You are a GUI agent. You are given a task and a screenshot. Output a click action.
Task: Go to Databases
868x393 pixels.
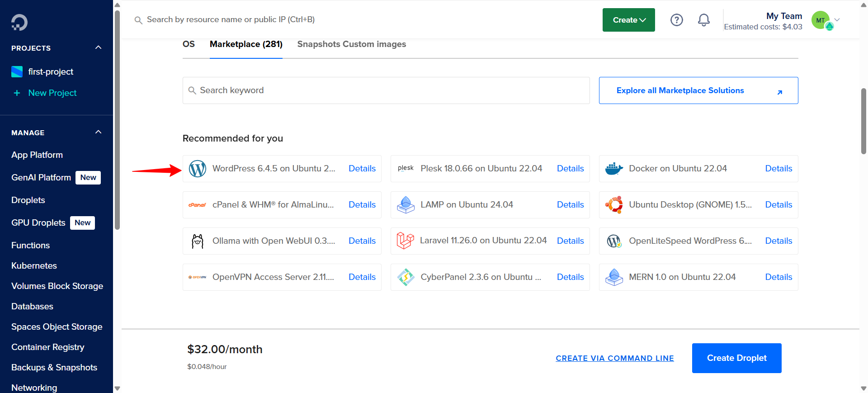(x=32, y=306)
